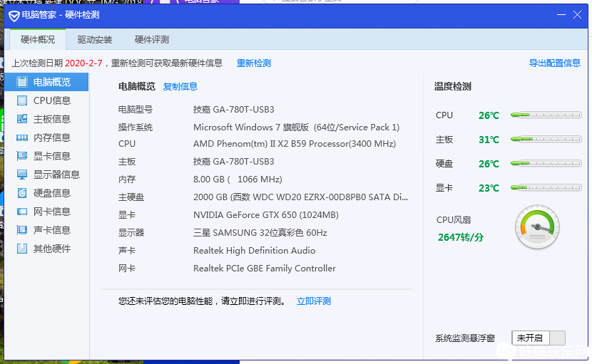
Task: Open 网卡信息 sidebar icon
Action: [22, 212]
